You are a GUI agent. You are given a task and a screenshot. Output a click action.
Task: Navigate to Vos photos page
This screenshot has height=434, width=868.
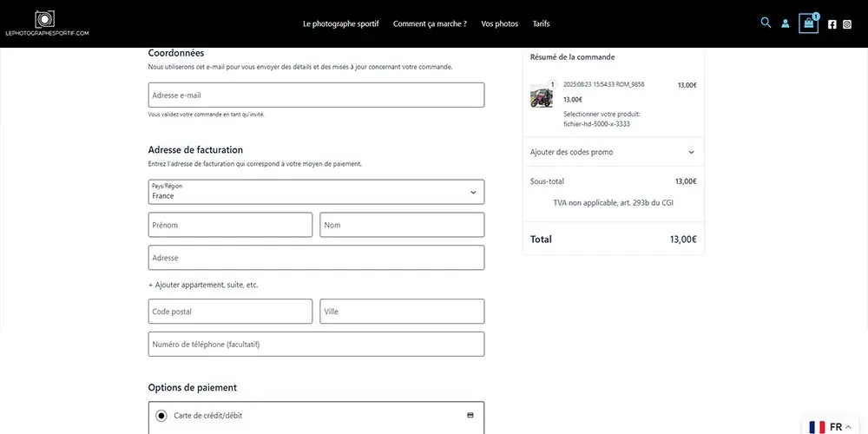point(499,24)
